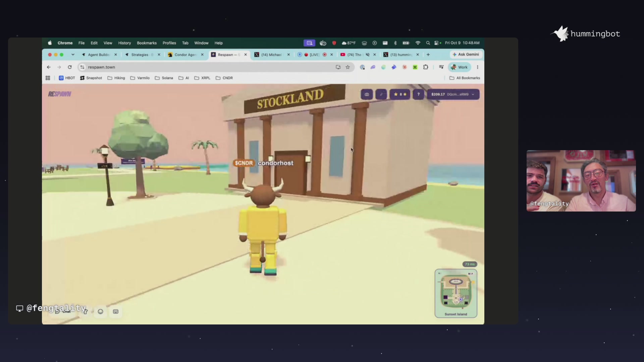The image size is (644, 362).
Task: Click the RESPAWN logo
Action: (x=59, y=94)
